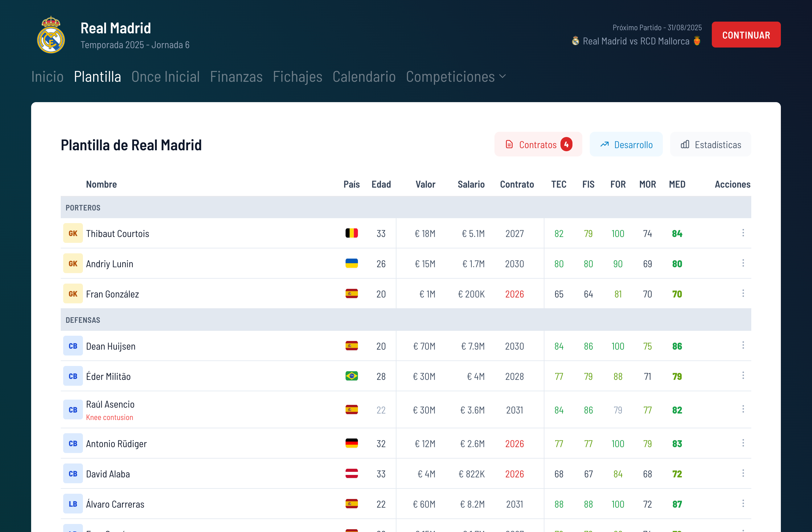Sort table by the MED column header
812x532 pixels.
click(677, 185)
